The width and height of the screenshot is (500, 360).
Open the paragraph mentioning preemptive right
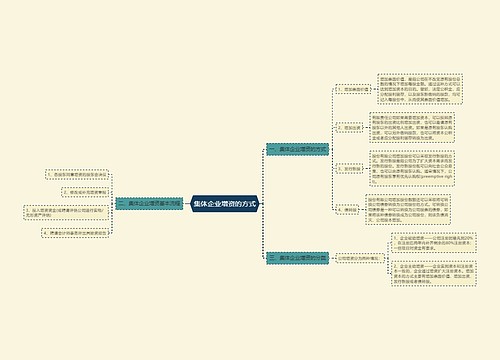coord(412,169)
